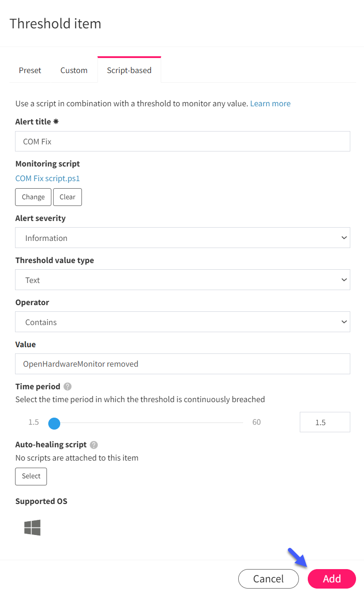Click the Time period help icon

[67, 387]
